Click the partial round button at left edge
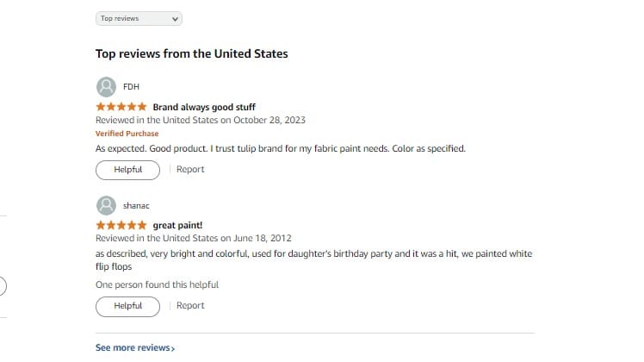This screenshot has width=644, height=362. pyautogui.click(x=3, y=287)
